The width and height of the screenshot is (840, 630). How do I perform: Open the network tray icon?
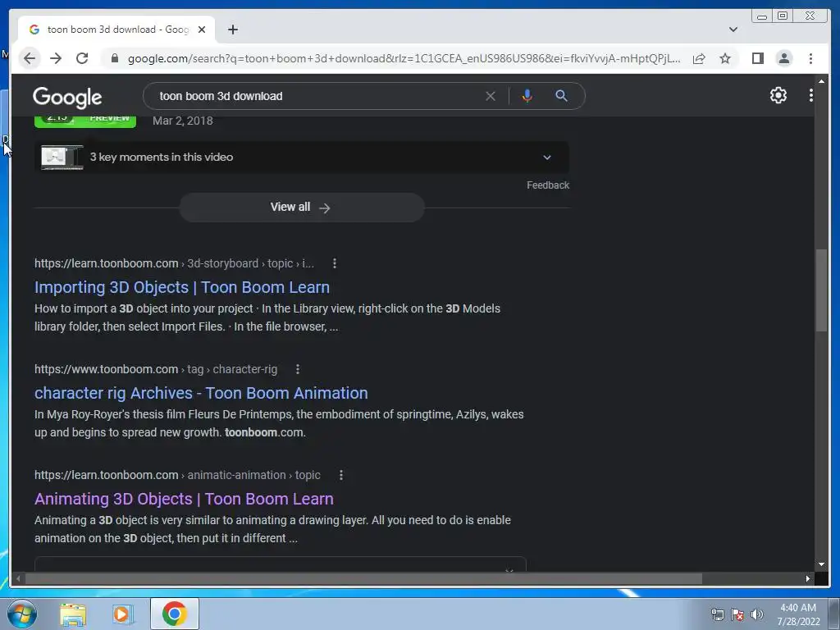coord(717,614)
